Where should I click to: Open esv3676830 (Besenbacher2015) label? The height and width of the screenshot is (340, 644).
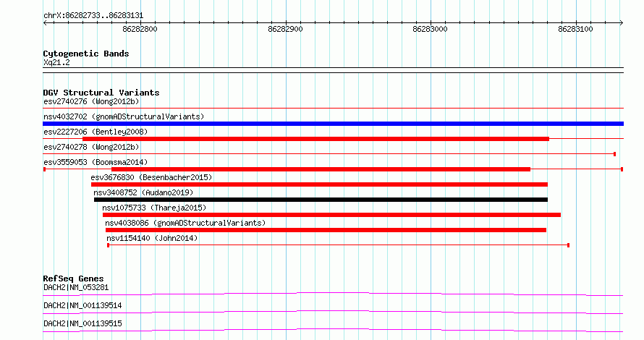click(x=151, y=177)
